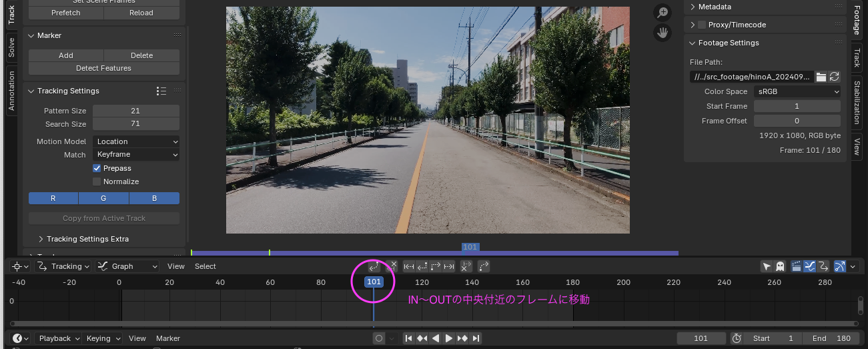Open dropdown arrow at right end of graph header

pyautogui.click(x=853, y=266)
